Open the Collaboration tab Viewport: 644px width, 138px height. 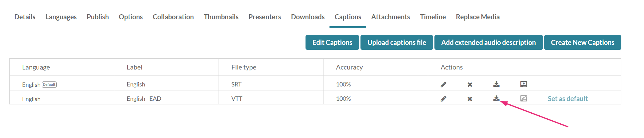click(x=173, y=17)
